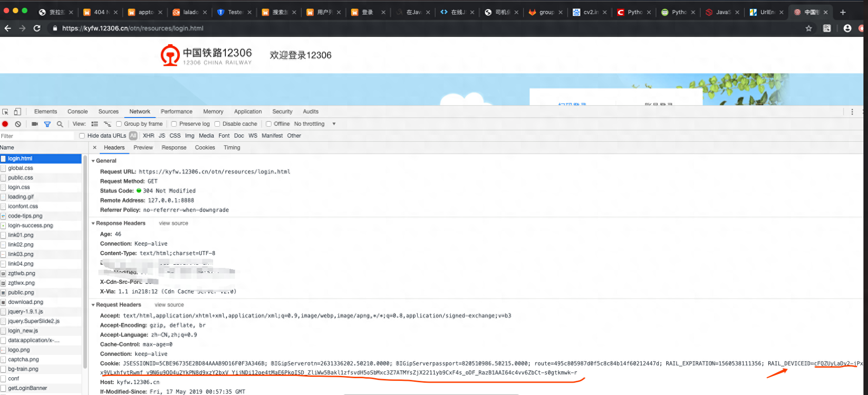Toggle the Offline checkbox

pos(269,124)
